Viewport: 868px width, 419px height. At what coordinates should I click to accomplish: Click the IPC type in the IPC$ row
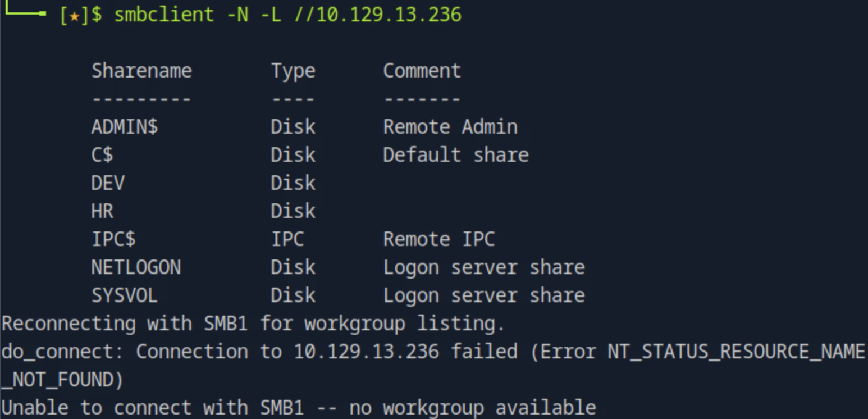tap(287, 239)
